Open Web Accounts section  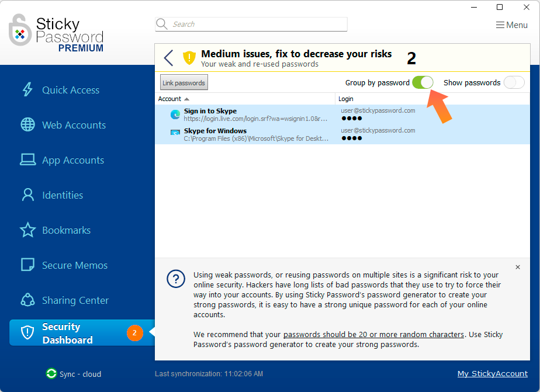[74, 125]
